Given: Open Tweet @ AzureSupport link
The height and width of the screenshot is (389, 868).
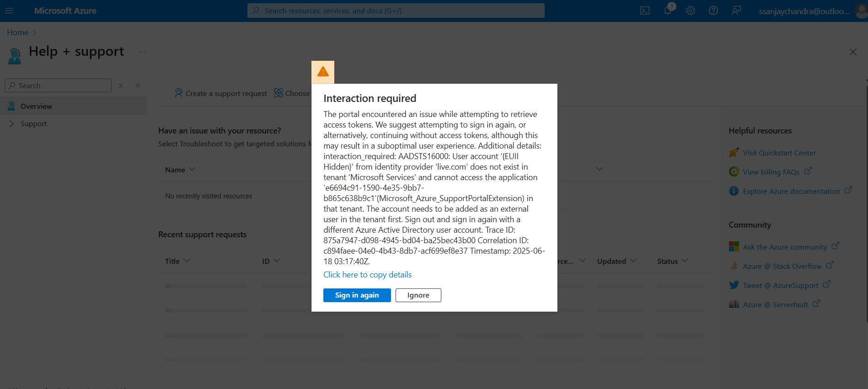Looking at the screenshot, I should 781,285.
